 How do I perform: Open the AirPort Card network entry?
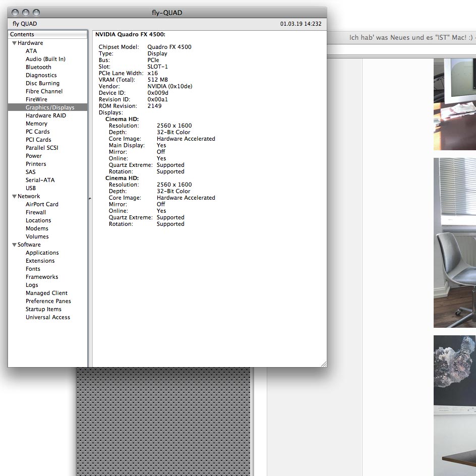42,204
